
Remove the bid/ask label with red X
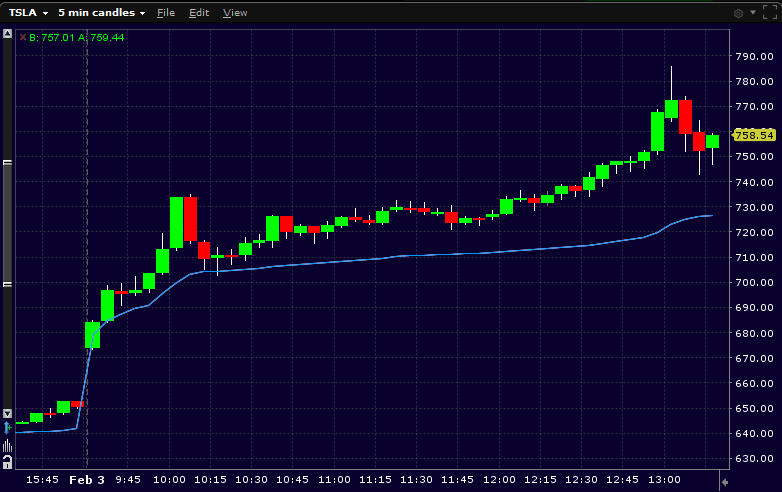[23, 37]
